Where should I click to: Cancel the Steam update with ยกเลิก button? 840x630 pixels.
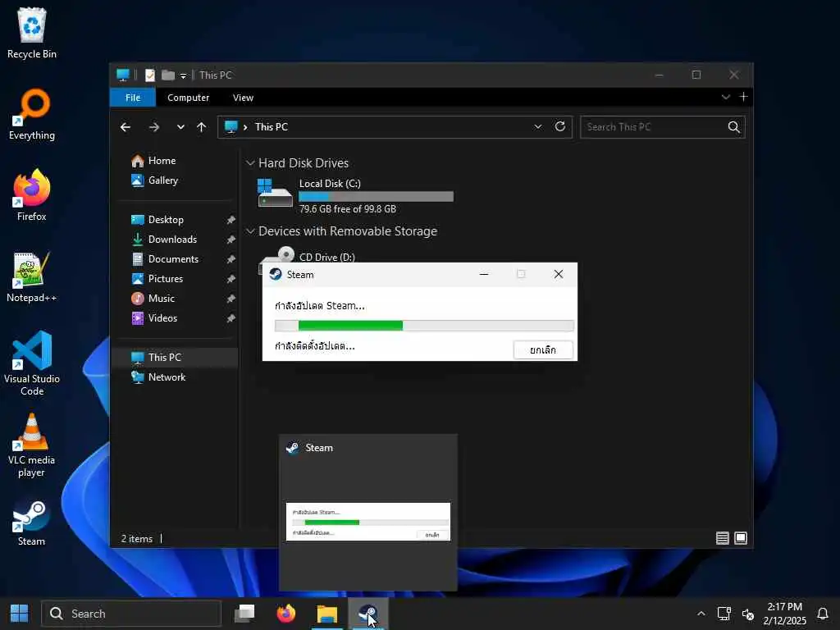click(x=543, y=349)
